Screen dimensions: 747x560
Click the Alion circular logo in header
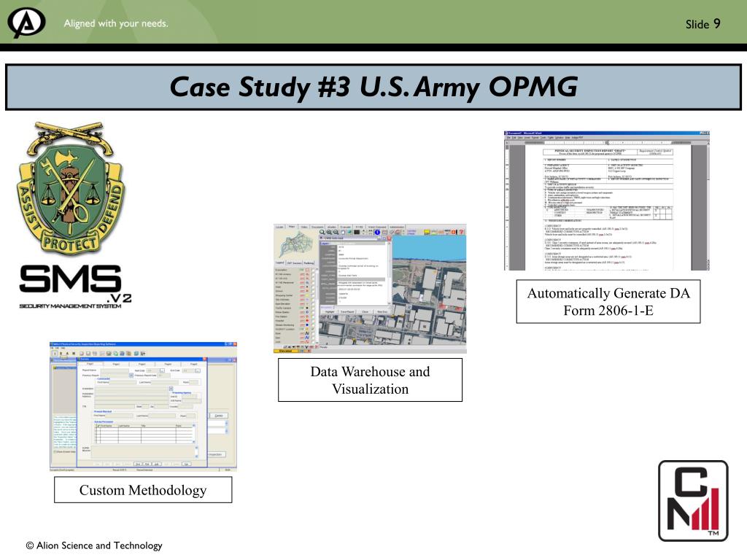(x=27, y=22)
